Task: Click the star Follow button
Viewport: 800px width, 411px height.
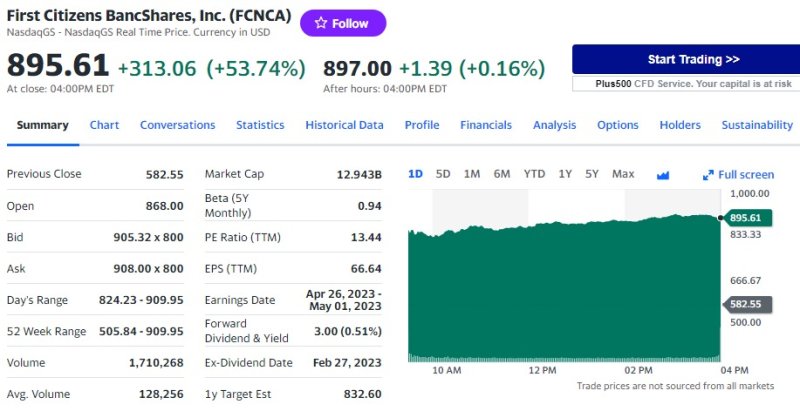Action: pos(343,23)
